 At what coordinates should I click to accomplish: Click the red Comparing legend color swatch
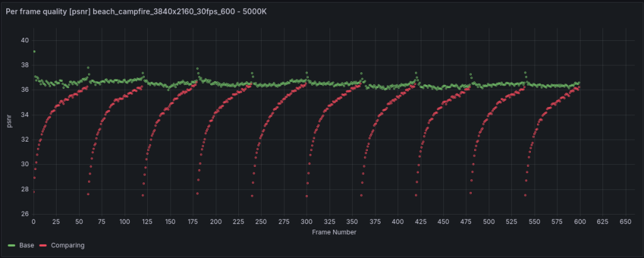pos(43,245)
